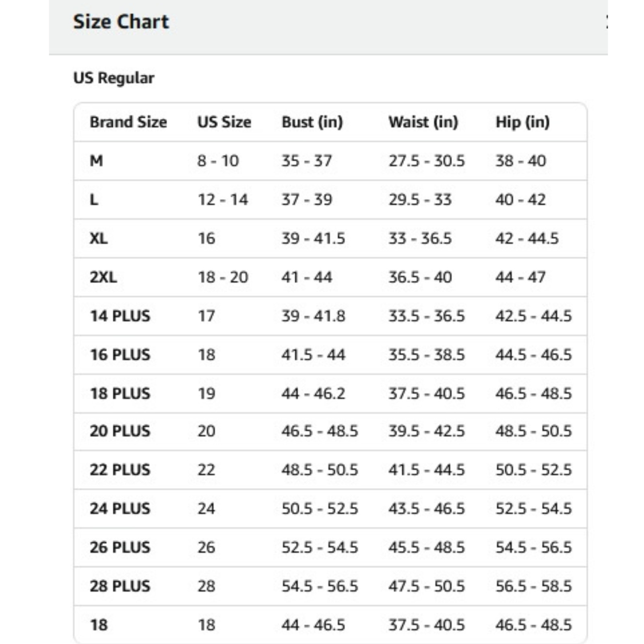This screenshot has width=644, height=644.
Task: Select the 2XL brand size cell
Action: coord(103,277)
